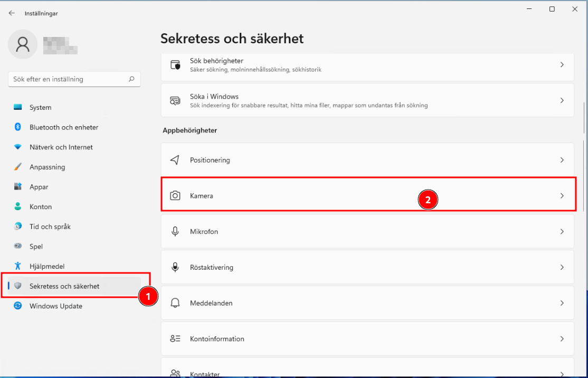Screen dimensions: 588x378
Task: Click the Wi-Fi network icon in sidebar
Action: [x=17, y=147]
